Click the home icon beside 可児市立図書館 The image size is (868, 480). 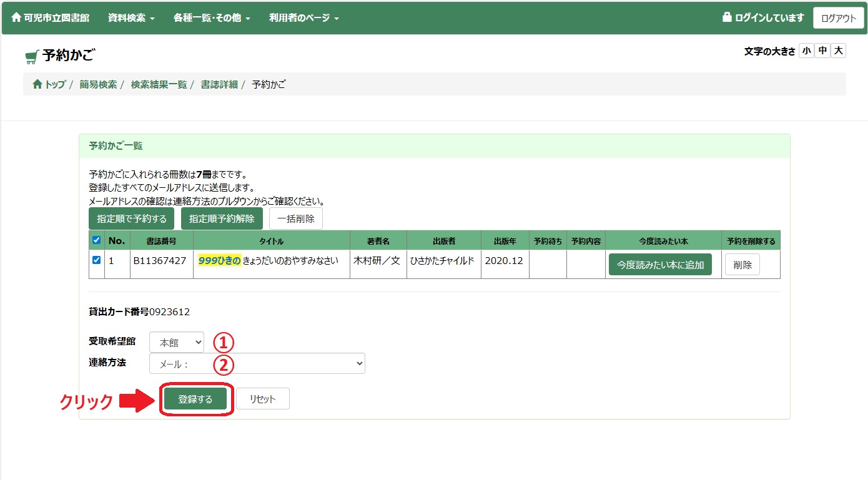coord(16,17)
